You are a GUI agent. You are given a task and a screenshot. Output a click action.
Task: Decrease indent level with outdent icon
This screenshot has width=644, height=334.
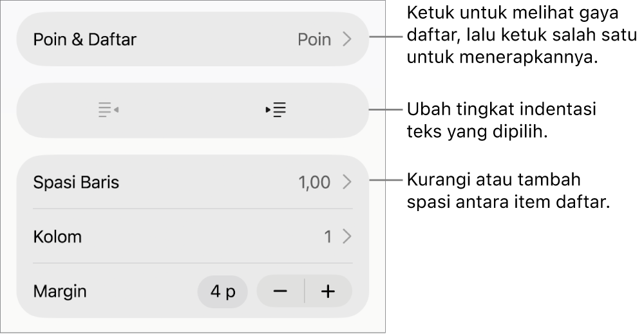tap(108, 110)
